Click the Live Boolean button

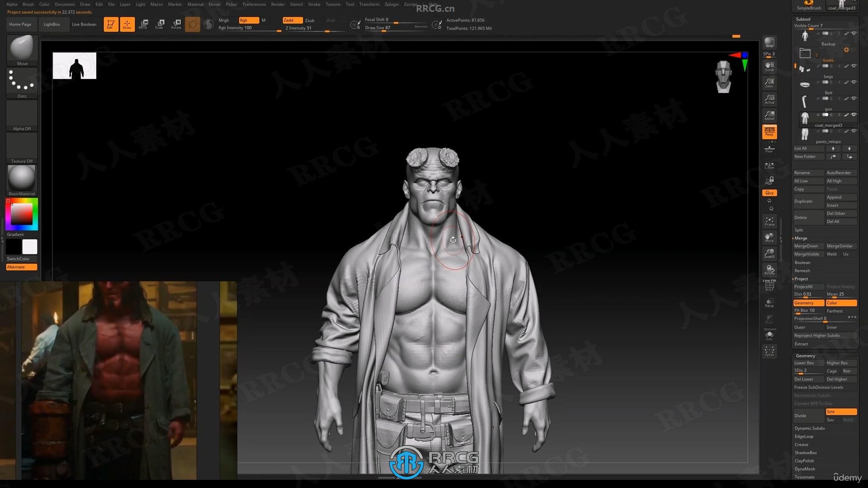click(84, 24)
